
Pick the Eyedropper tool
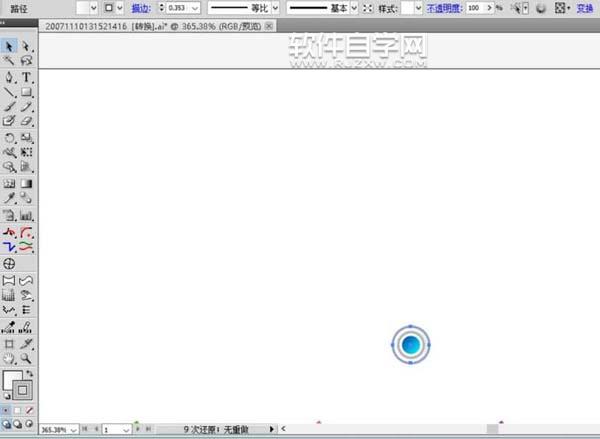(9, 198)
